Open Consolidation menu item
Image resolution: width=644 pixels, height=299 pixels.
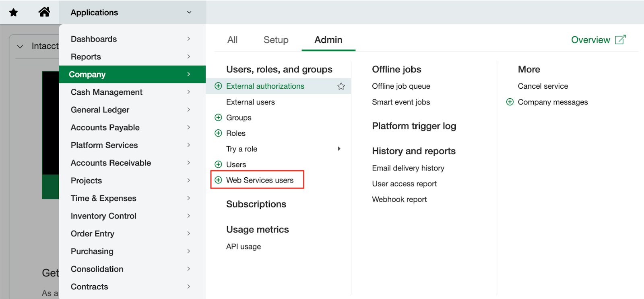coord(132,269)
